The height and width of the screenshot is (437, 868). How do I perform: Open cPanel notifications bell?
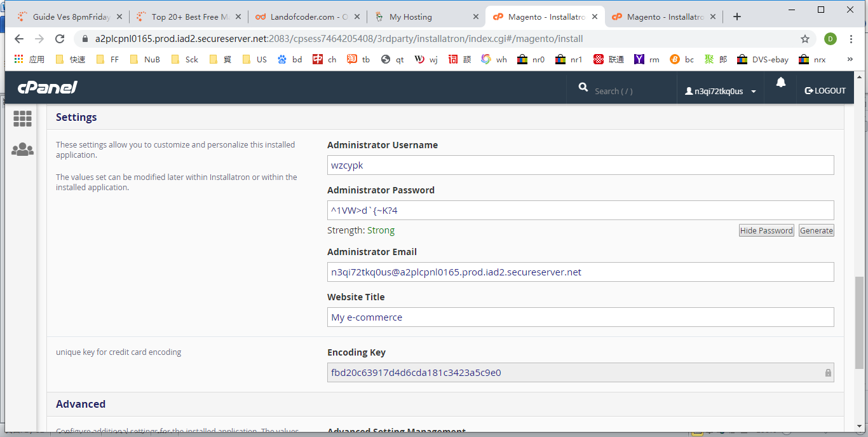pyautogui.click(x=781, y=83)
